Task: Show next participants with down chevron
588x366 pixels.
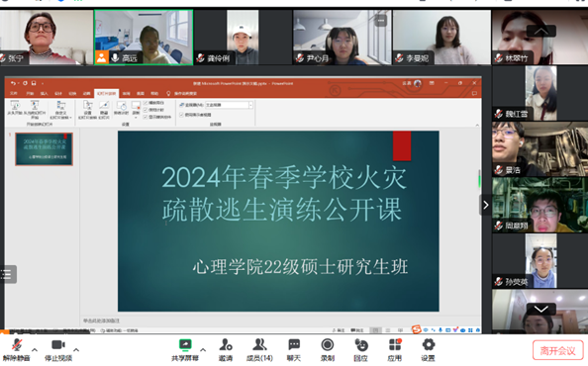Action: click(540, 309)
